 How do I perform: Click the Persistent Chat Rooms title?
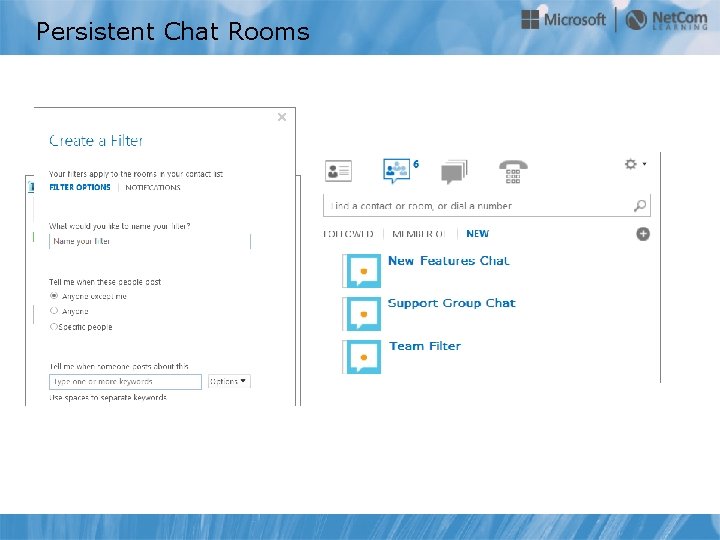coord(173,31)
